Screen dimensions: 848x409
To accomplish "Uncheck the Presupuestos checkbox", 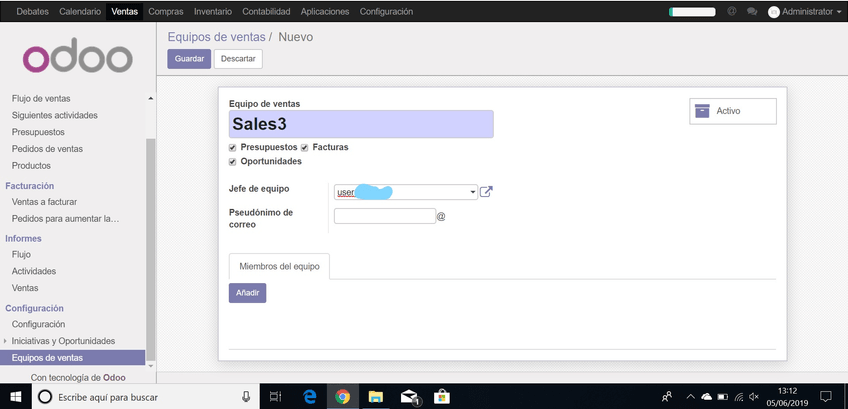I will click(233, 147).
